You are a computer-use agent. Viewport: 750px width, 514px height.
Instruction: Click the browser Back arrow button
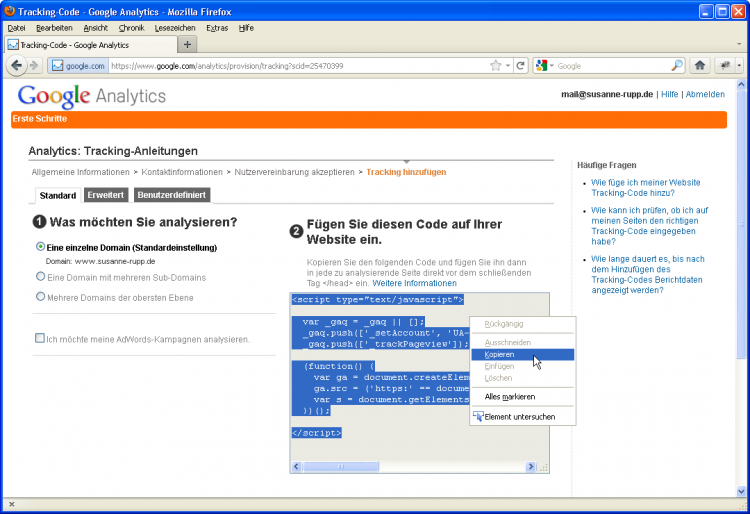[x=17, y=65]
